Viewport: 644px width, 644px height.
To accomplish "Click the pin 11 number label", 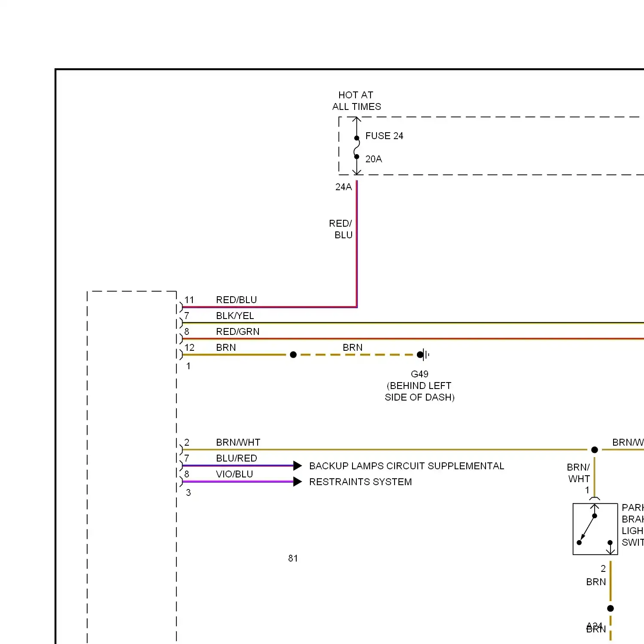I will [189, 300].
